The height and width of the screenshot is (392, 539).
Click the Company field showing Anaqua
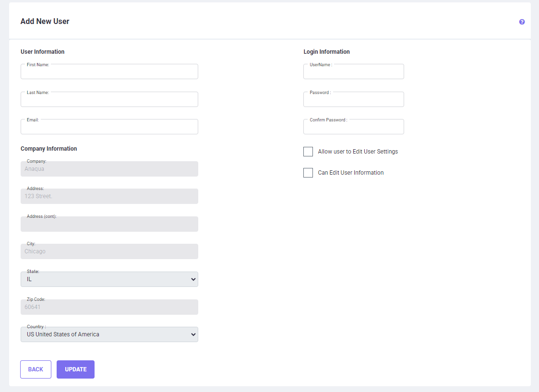click(x=109, y=169)
